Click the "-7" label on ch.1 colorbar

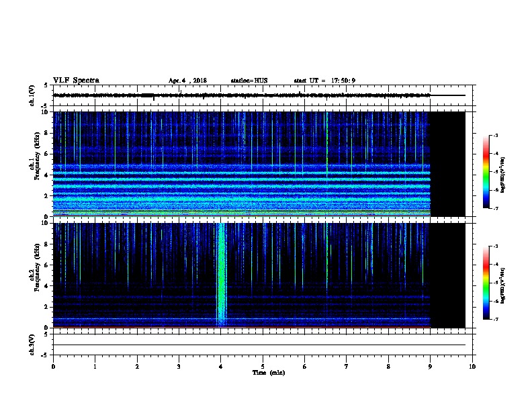pyautogui.click(x=495, y=208)
